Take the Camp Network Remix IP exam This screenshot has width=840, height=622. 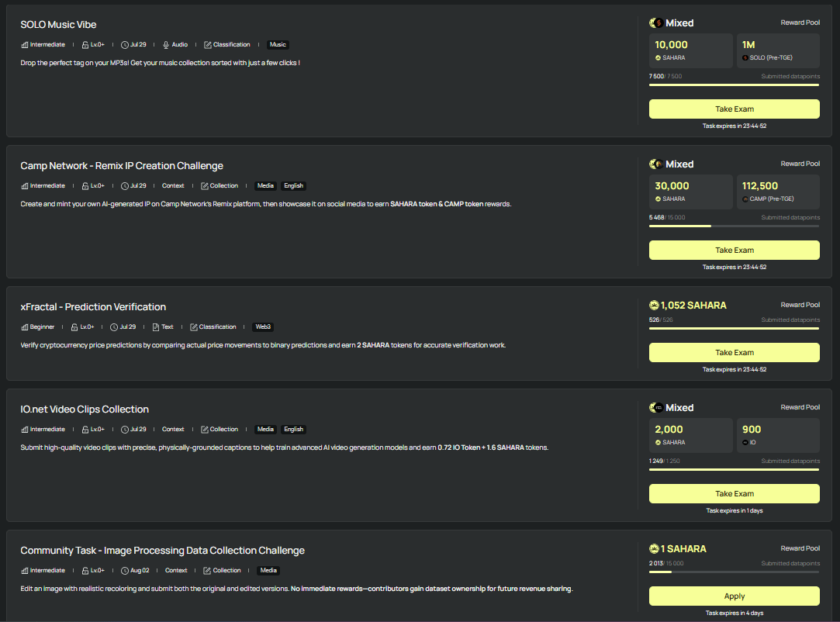click(x=734, y=251)
